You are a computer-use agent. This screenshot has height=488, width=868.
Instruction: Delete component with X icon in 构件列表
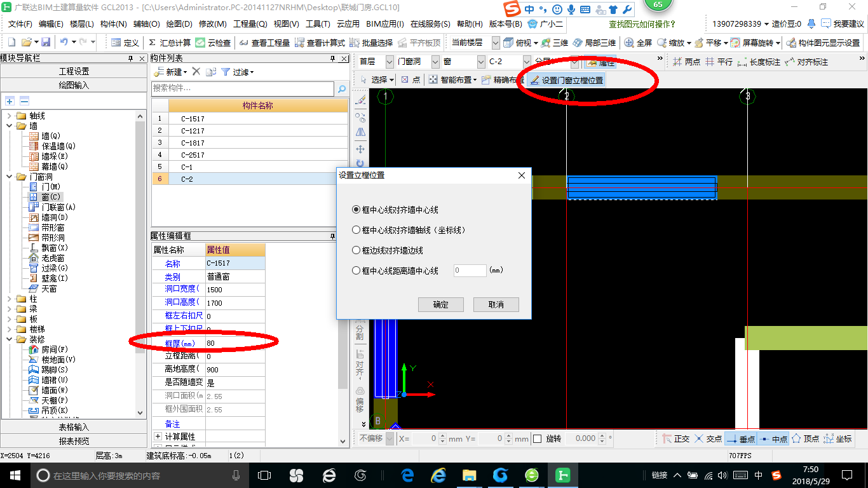click(x=196, y=72)
